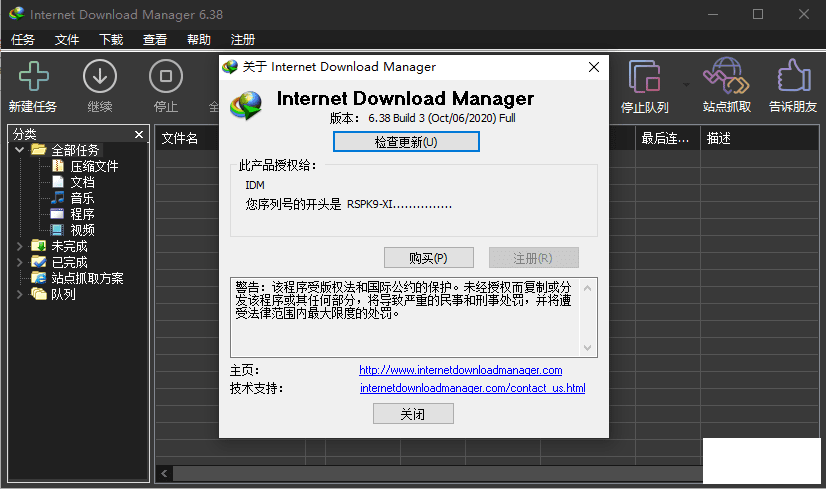This screenshot has width=826, height=489.
Task: Open the contact_us.html support link
Action: pos(473,388)
